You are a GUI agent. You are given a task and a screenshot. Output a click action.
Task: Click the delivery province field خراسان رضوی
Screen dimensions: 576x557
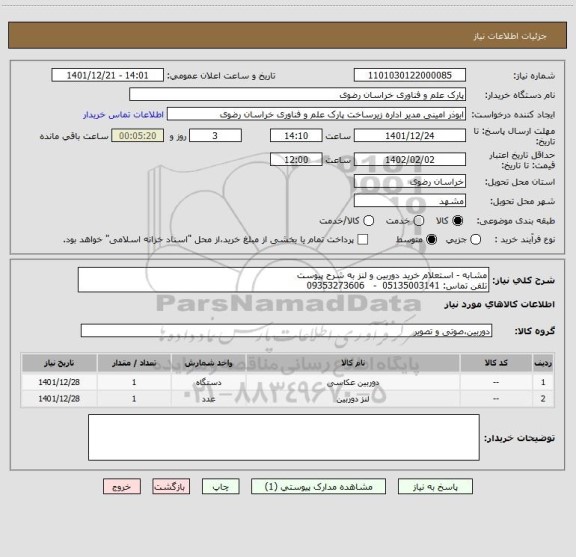(x=410, y=182)
